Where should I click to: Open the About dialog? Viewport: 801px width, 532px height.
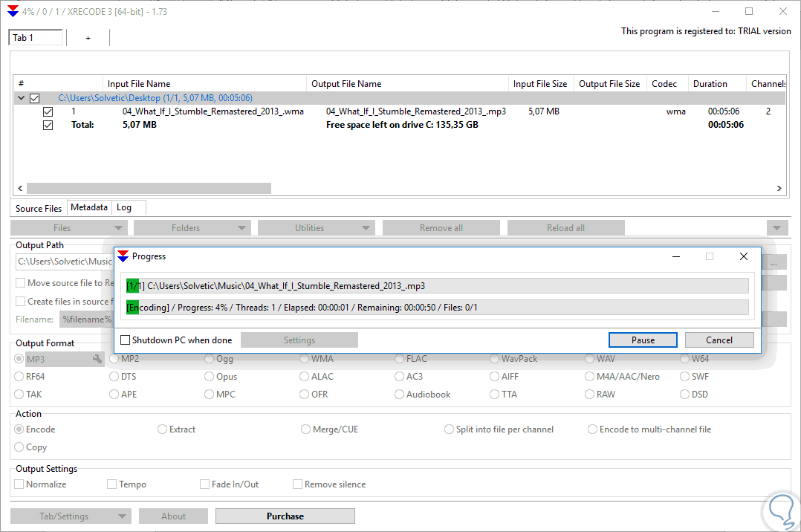[x=174, y=516]
